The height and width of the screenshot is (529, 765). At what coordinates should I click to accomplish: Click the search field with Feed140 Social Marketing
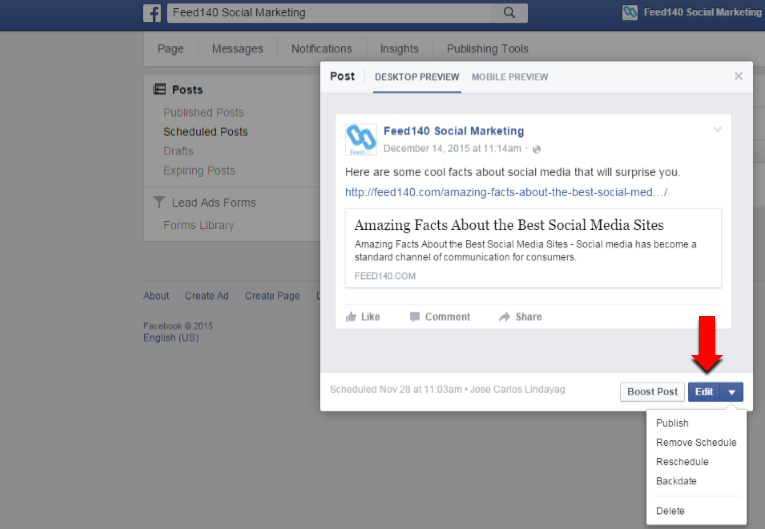tap(330, 13)
